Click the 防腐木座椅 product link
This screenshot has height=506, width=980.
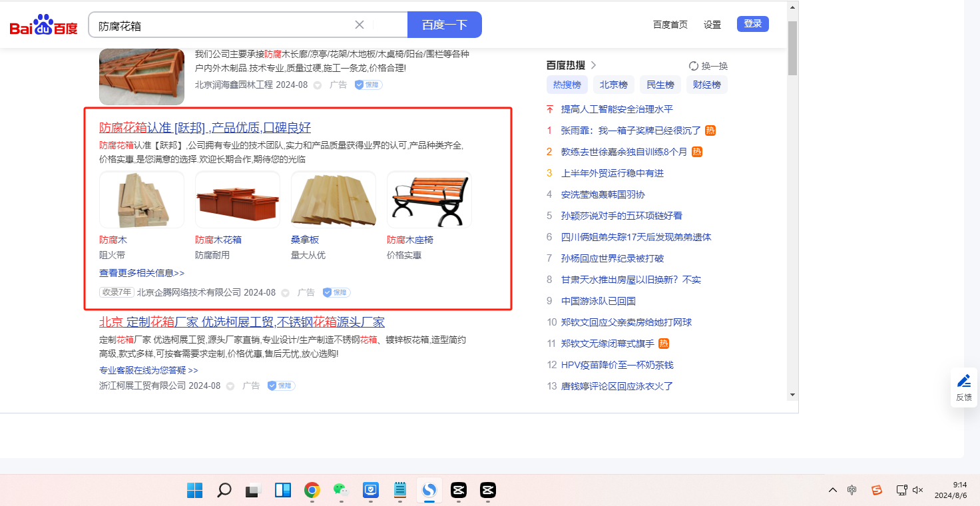[410, 240]
